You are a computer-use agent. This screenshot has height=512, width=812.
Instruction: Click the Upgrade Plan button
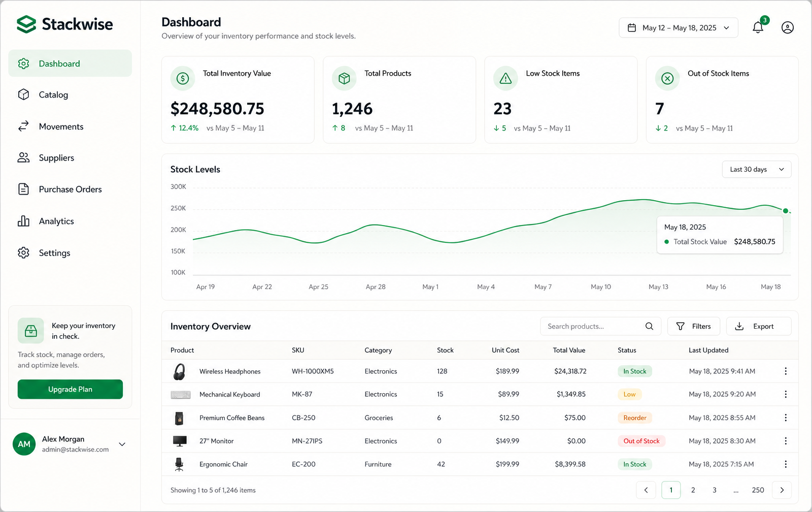tap(70, 389)
